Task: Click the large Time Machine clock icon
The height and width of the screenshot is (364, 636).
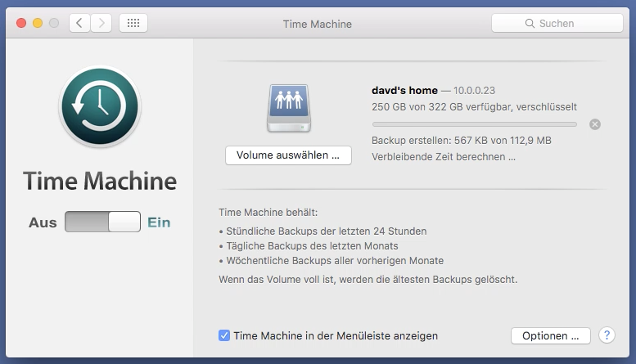Action: pos(100,106)
